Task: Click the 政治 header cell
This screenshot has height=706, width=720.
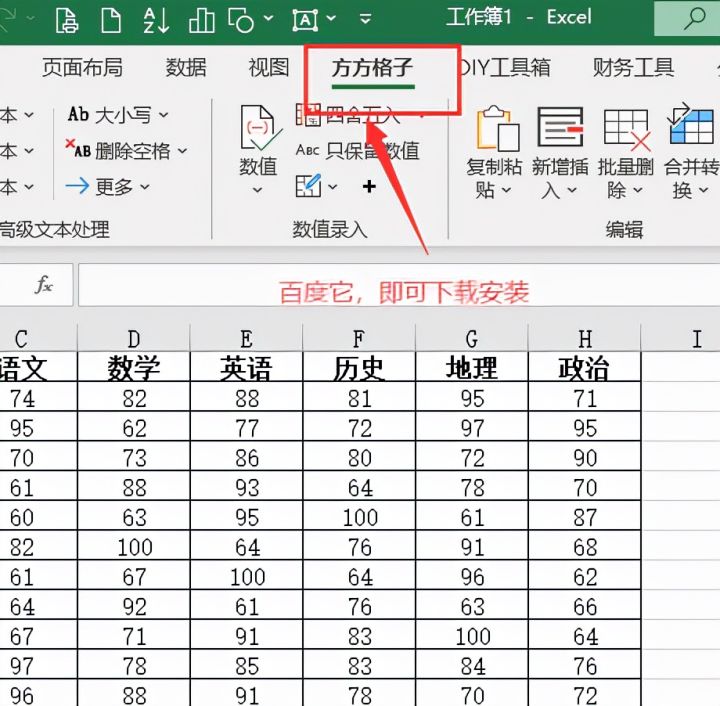Action: pos(585,367)
